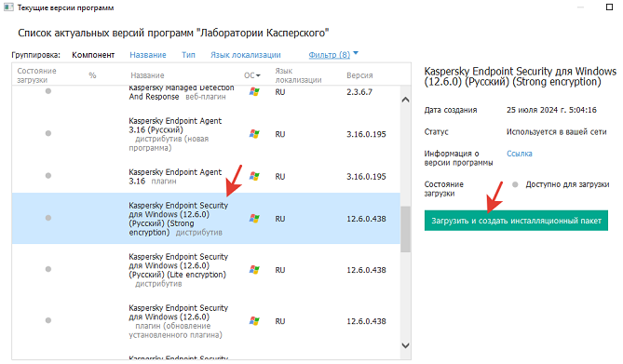Group list by Компонент
623x364 pixels.
pyautogui.click(x=93, y=55)
